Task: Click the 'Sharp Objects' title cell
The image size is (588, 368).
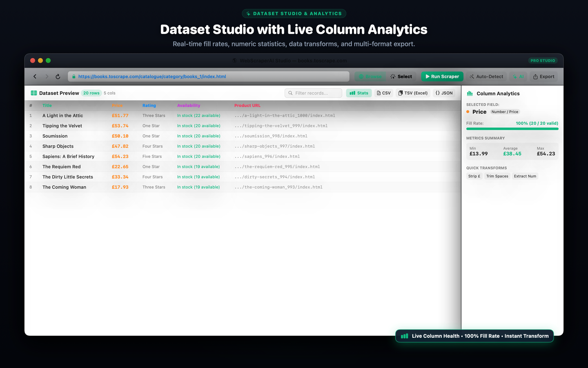Action: coord(58,146)
